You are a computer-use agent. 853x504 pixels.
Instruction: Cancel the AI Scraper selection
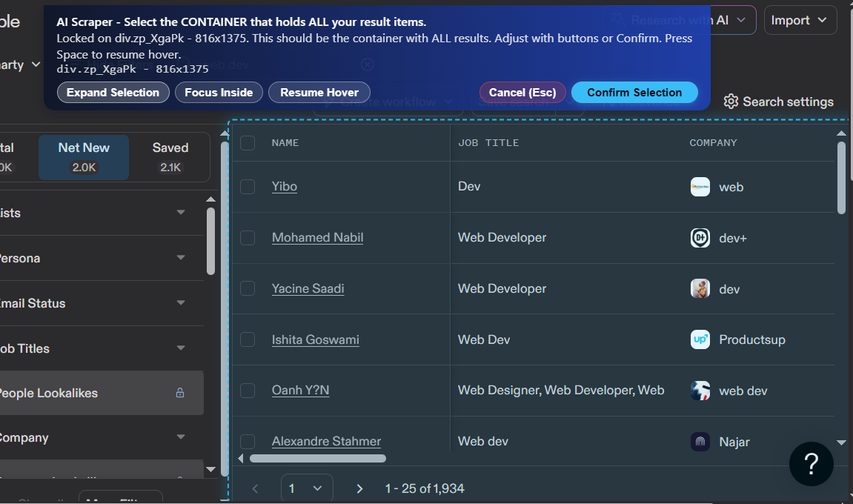click(522, 93)
